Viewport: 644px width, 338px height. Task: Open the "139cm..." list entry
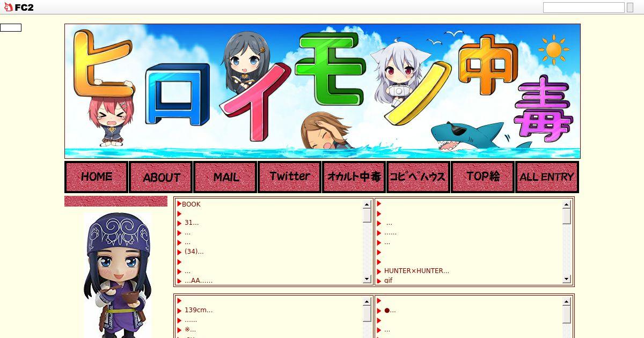199,310
